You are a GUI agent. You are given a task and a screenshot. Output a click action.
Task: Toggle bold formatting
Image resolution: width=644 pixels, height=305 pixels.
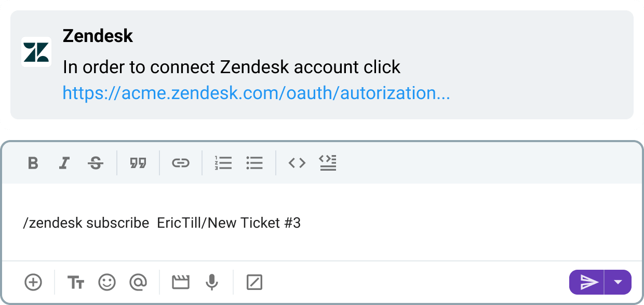pos(33,162)
